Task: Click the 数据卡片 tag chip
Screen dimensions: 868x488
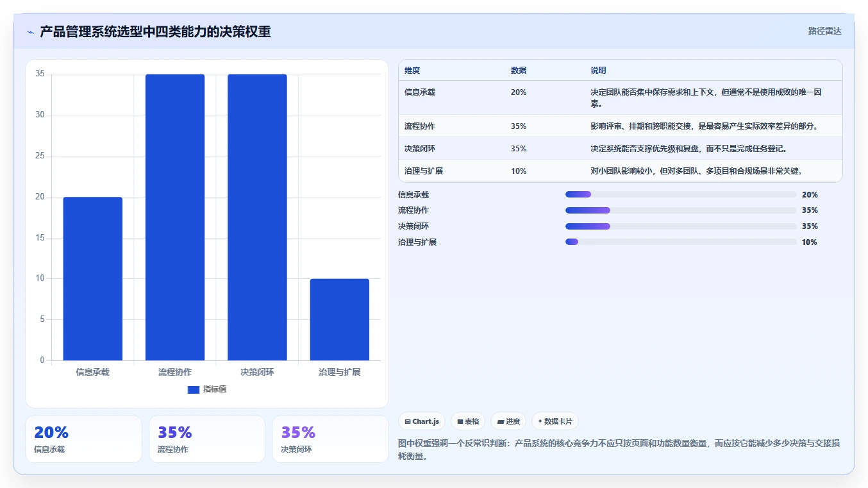Action: 555,421
